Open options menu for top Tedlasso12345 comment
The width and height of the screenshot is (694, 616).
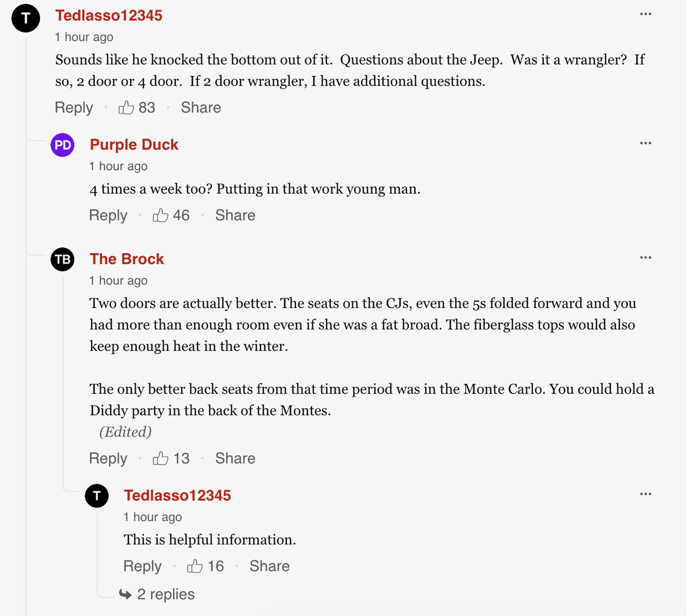pyautogui.click(x=645, y=14)
